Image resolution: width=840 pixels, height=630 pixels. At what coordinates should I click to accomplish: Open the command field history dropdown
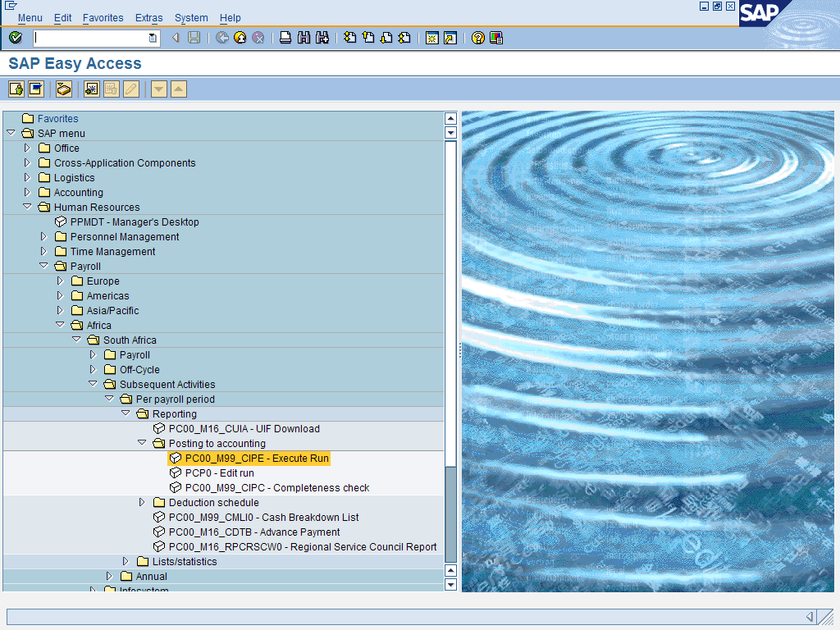pyautogui.click(x=153, y=38)
